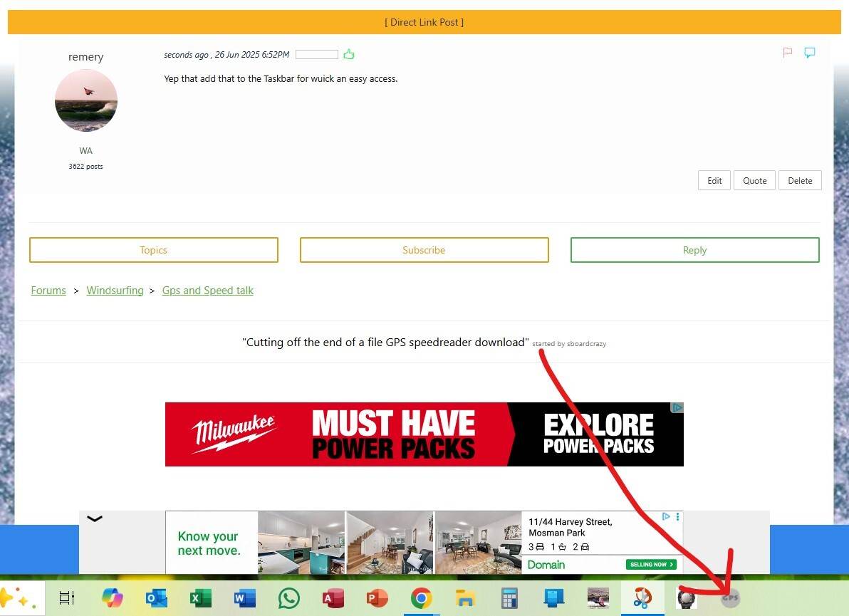The width and height of the screenshot is (849, 616).
Task: Click the Reply button
Action: (x=694, y=250)
